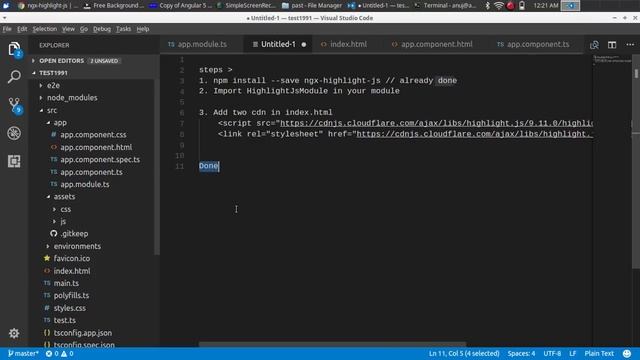Click the stylesheet href CDN link

pos(475,134)
